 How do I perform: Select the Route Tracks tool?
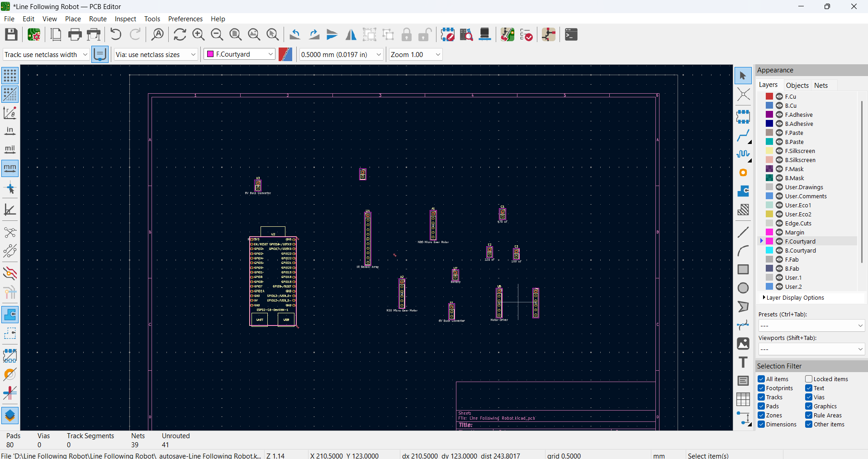743,136
